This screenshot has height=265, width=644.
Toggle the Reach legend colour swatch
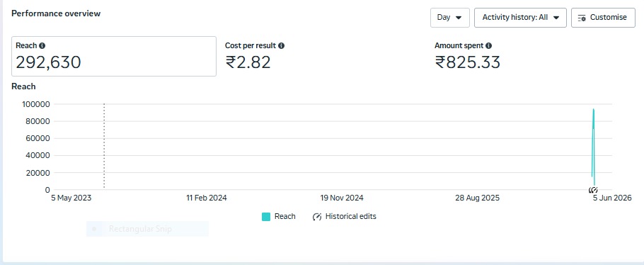[266, 216]
